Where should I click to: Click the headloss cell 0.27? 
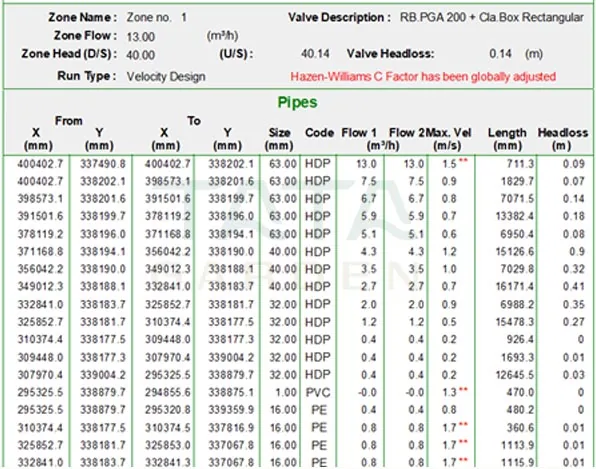tap(574, 322)
